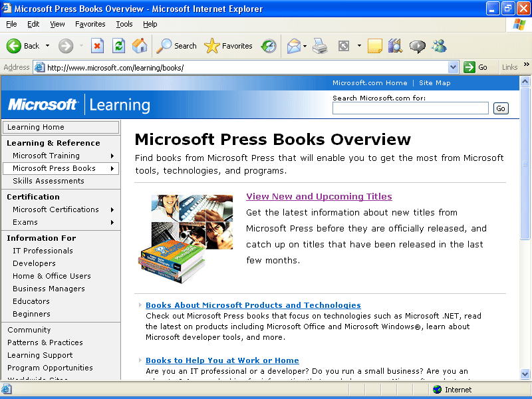Click the books collage thumbnail image

(186, 239)
